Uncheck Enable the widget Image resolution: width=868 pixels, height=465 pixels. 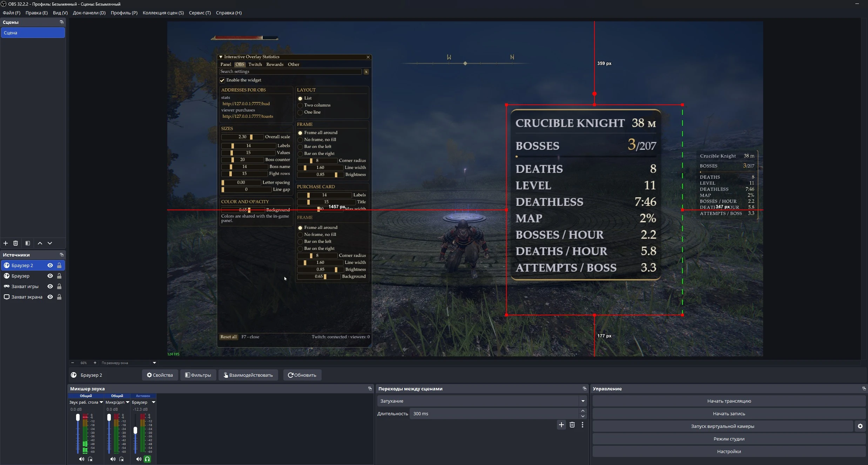pos(222,80)
